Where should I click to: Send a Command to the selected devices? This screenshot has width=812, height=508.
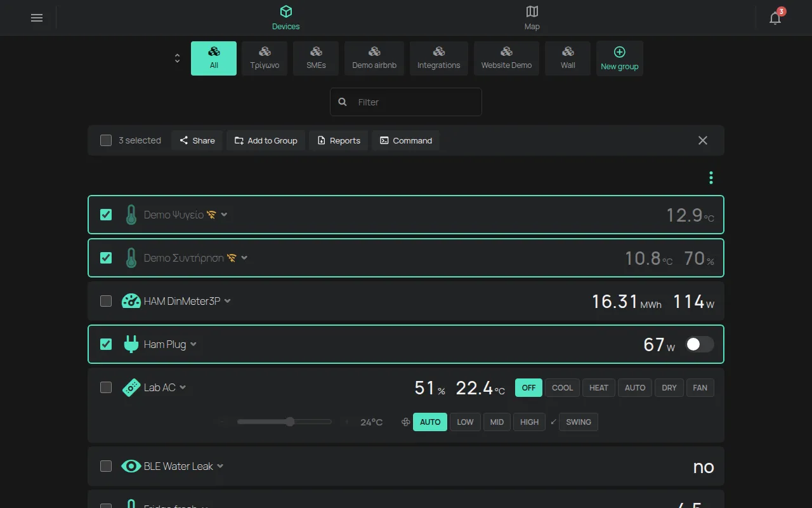(x=405, y=140)
